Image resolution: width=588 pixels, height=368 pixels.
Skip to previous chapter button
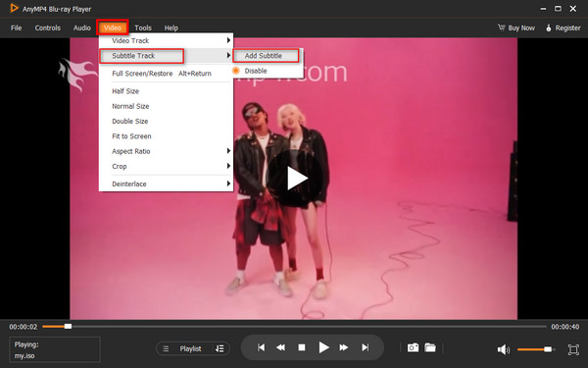(x=262, y=347)
